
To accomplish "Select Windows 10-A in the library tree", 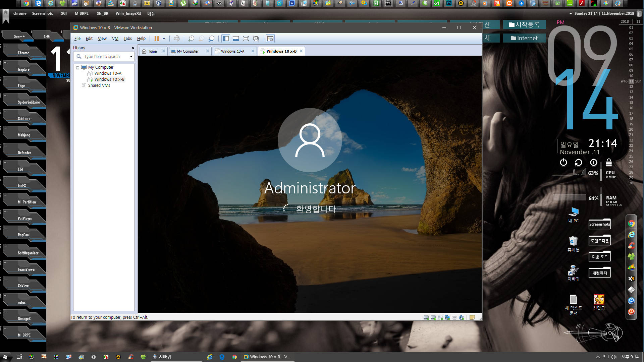I will tap(108, 73).
